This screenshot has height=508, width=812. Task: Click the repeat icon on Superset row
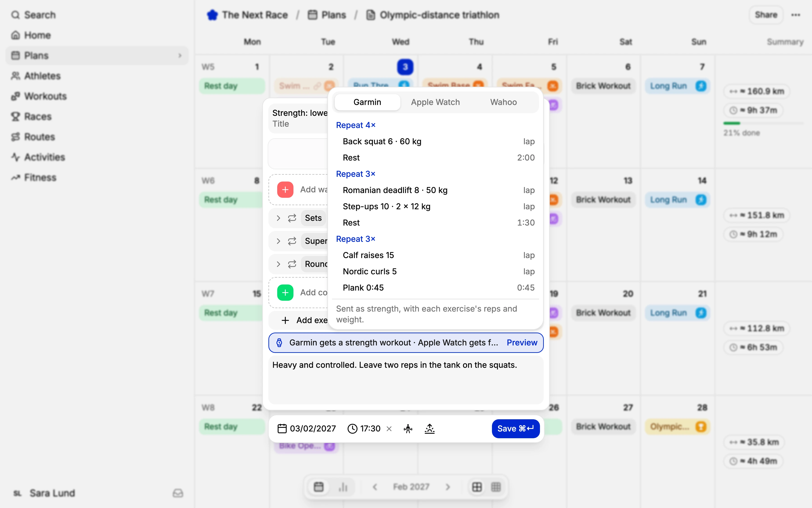point(292,241)
